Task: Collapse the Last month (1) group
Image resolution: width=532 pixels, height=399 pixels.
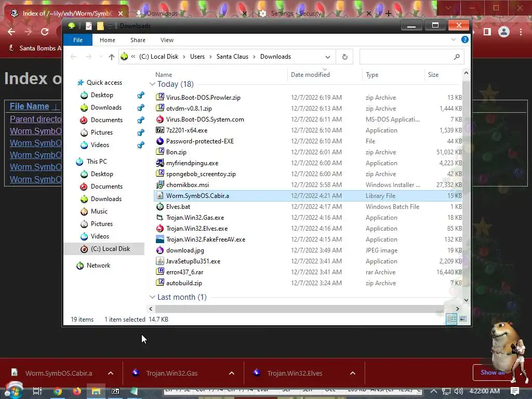Action: (152, 297)
